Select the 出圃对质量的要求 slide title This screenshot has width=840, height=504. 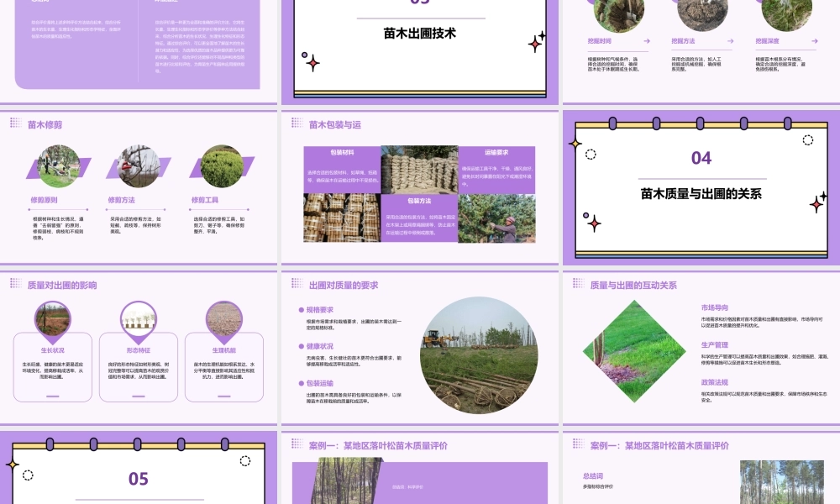coord(344,286)
